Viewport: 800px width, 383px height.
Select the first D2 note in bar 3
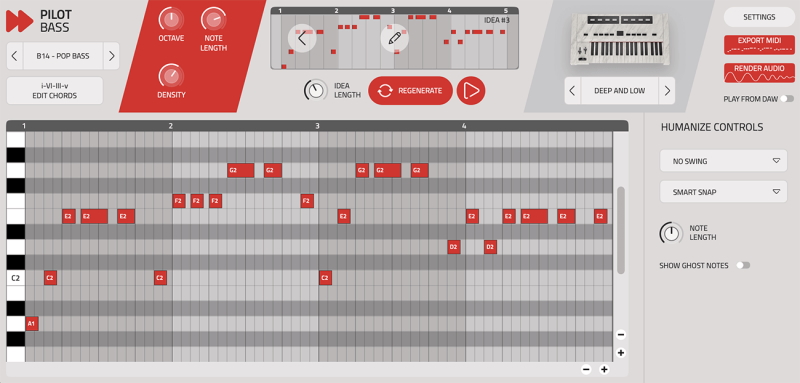coord(454,247)
